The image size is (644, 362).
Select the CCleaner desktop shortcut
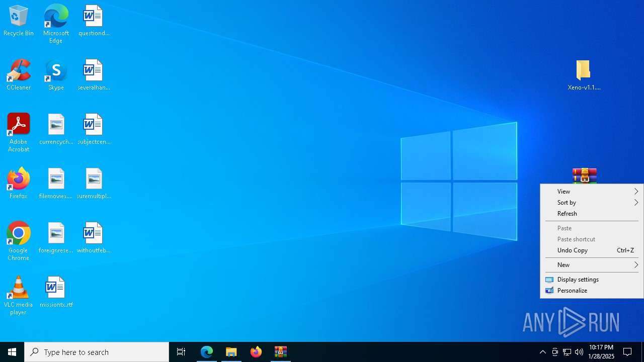point(19,75)
